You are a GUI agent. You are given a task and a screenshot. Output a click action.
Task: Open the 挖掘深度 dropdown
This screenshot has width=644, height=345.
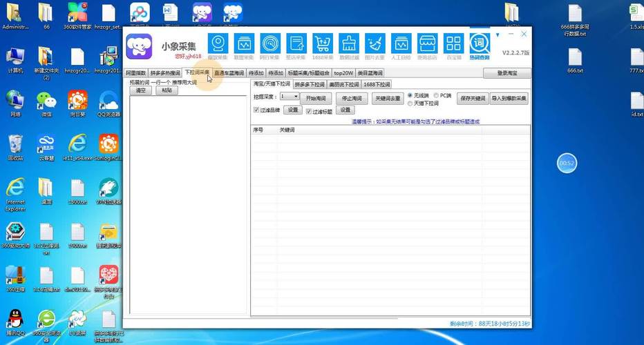(x=289, y=96)
